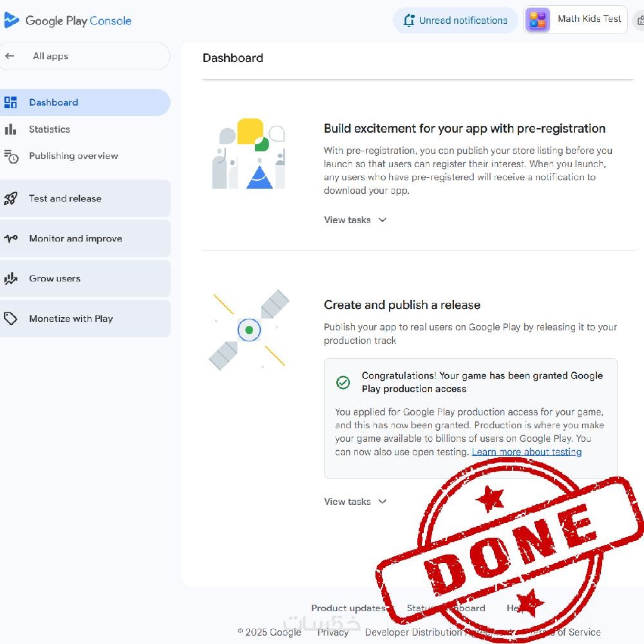This screenshot has width=644, height=644.
Task: Click the back arrow beside All apps
Action: [10, 56]
